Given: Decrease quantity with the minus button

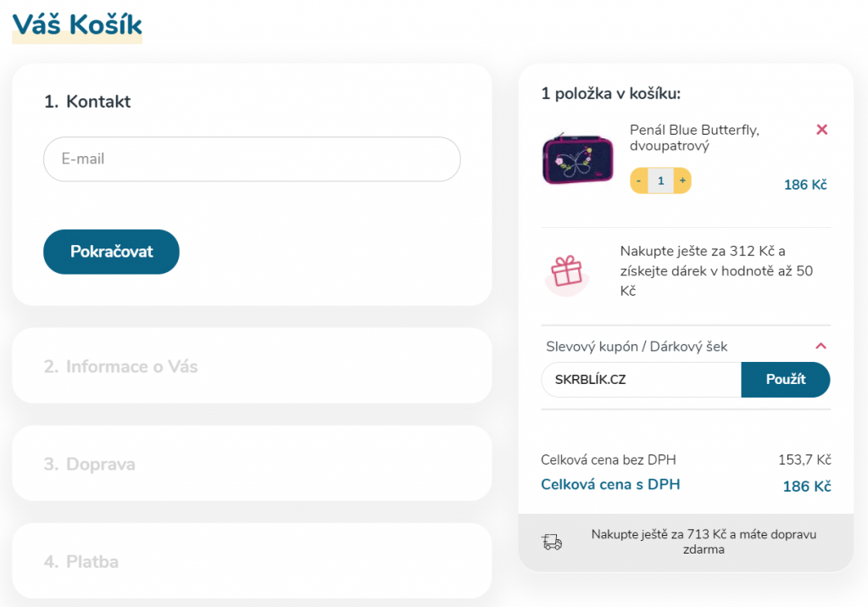Looking at the screenshot, I should 639,181.
